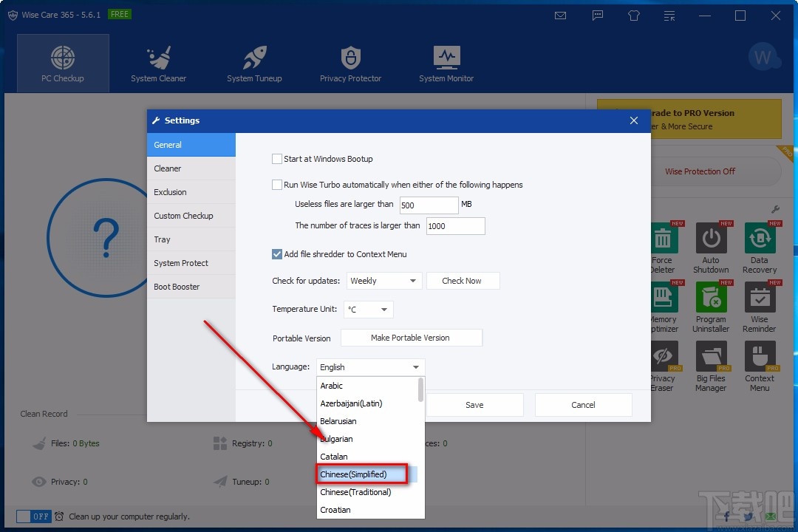Viewport: 798px width, 532px height.
Task: Launch Context Menu tool
Action: coord(760,366)
